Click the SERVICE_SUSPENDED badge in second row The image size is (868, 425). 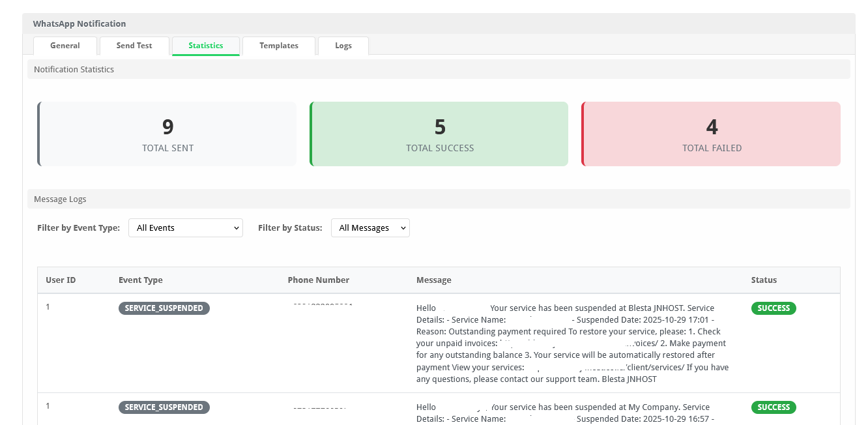[x=164, y=407]
